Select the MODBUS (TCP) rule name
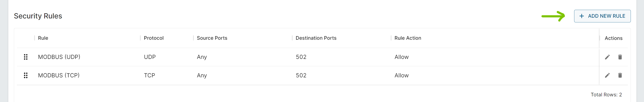 (x=59, y=75)
